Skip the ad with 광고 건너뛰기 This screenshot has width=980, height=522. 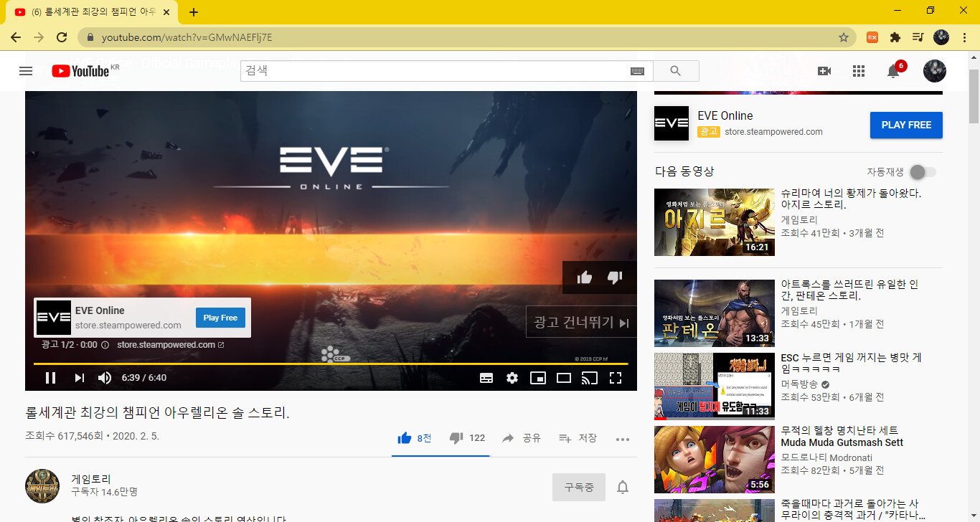tap(581, 323)
